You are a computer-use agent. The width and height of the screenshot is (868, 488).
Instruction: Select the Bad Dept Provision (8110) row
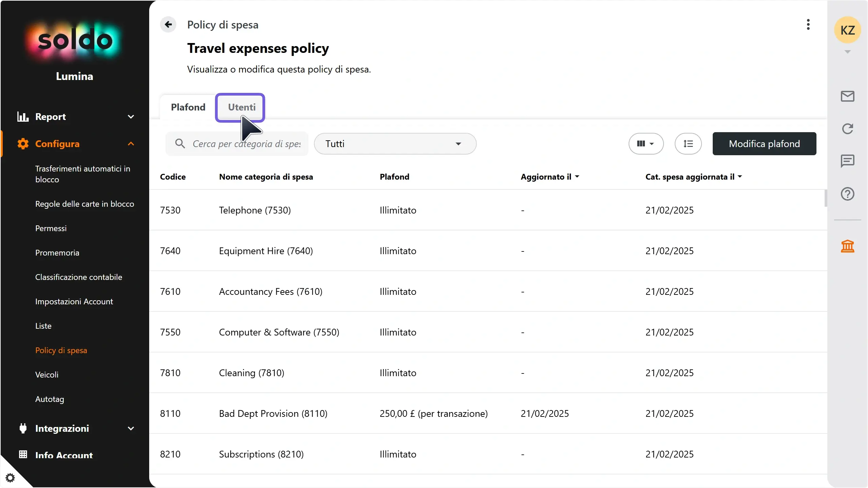click(x=488, y=413)
